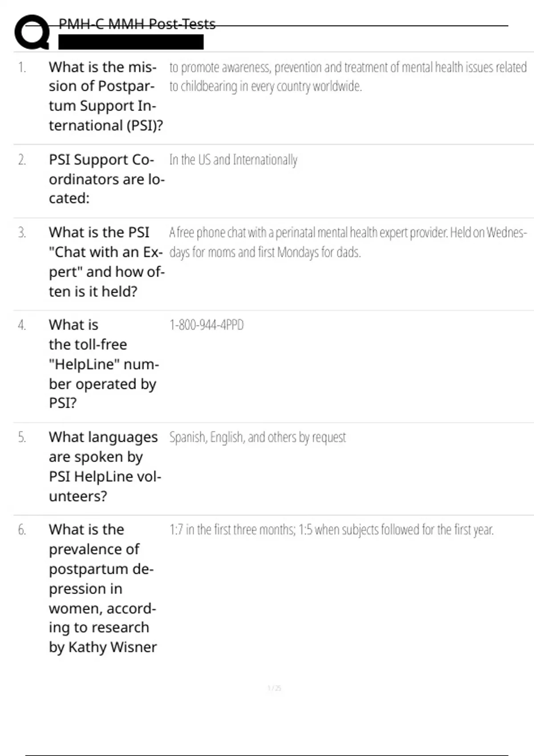The image size is (534, 756).
Task: Click the answer about promoting awareness worldwide
Action: [x=348, y=76]
